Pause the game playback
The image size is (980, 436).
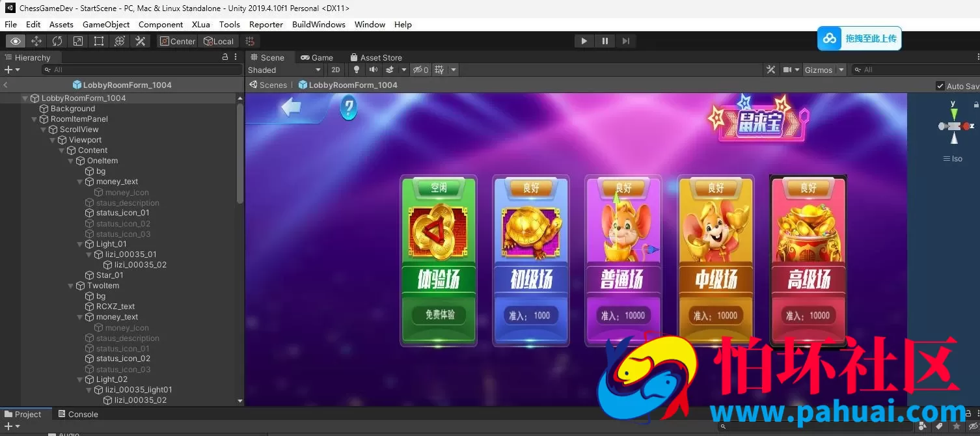tap(605, 41)
